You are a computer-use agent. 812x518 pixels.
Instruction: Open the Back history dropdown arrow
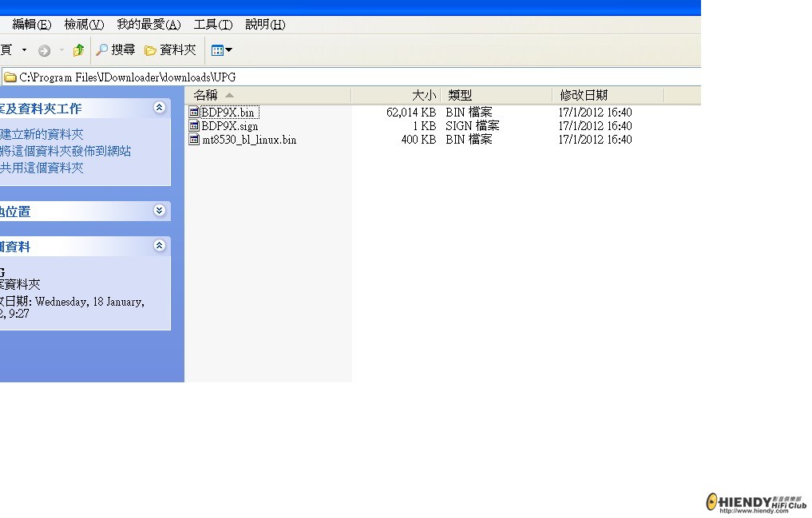[24, 50]
